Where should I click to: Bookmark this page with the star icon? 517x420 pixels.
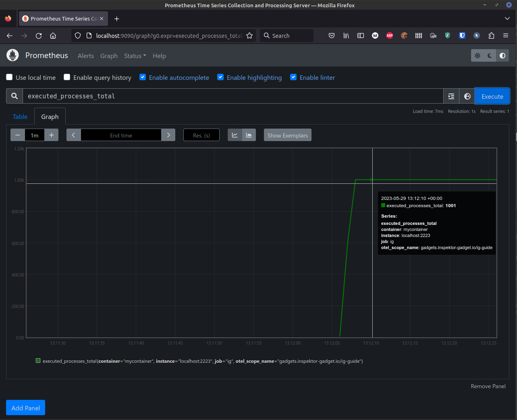(249, 35)
